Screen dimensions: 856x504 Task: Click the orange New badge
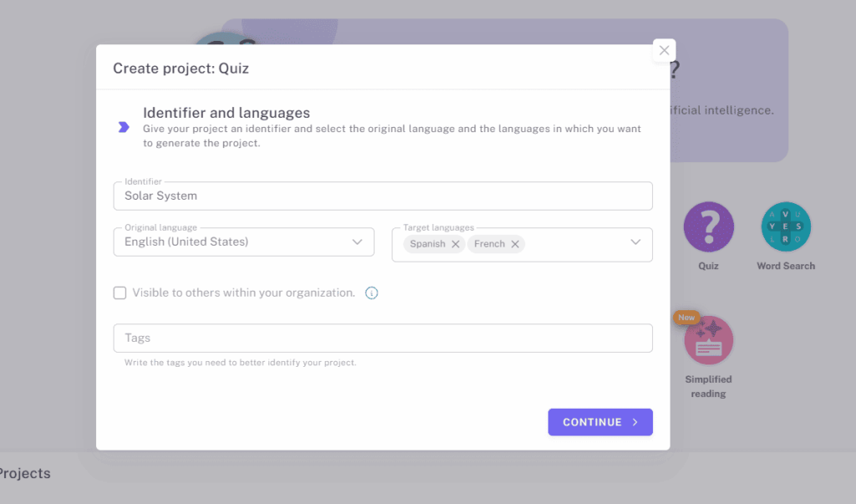[686, 318]
